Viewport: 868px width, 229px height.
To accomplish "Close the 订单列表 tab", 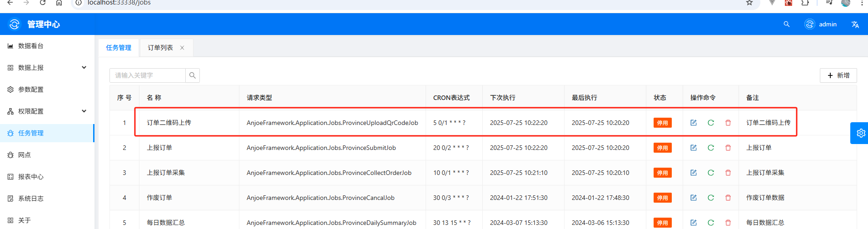I will click(x=182, y=48).
